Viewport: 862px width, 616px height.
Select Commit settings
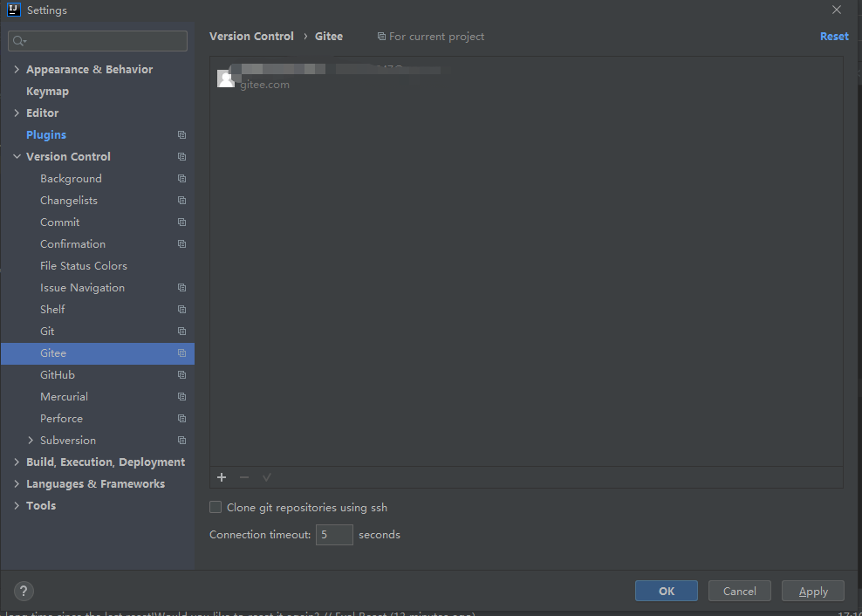[x=60, y=222]
